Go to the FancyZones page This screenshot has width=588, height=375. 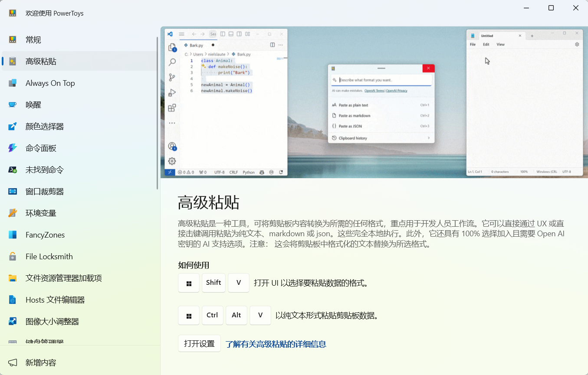(x=79, y=235)
